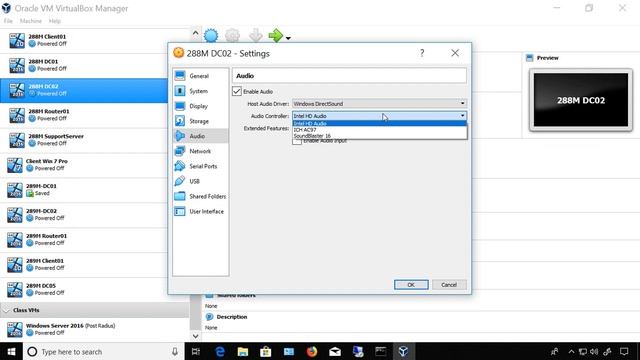Collapse the Class VMs group
The width and height of the screenshot is (640, 360).
[6, 310]
